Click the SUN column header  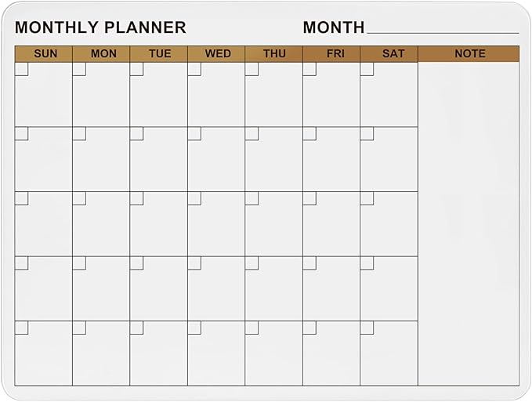coord(44,53)
